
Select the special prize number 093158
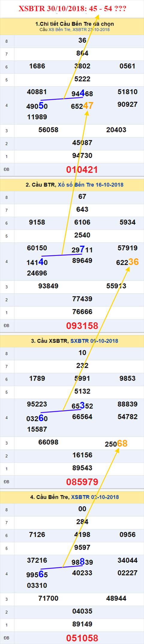pos(82,326)
